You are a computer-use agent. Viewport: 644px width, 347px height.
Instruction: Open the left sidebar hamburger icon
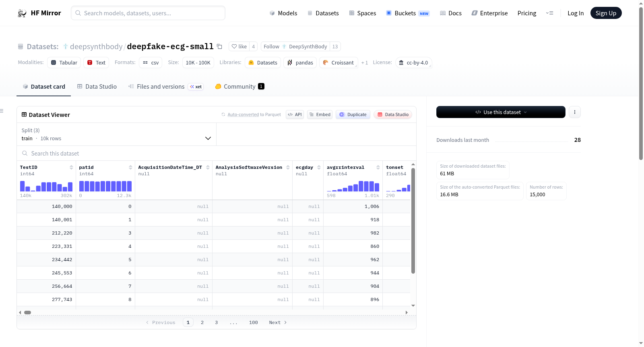coord(2,111)
